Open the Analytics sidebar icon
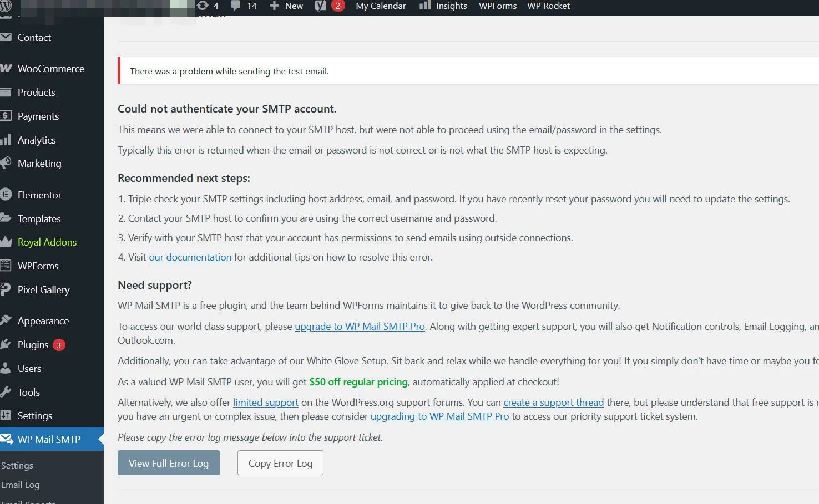This screenshot has height=504, width=819. [x=7, y=140]
